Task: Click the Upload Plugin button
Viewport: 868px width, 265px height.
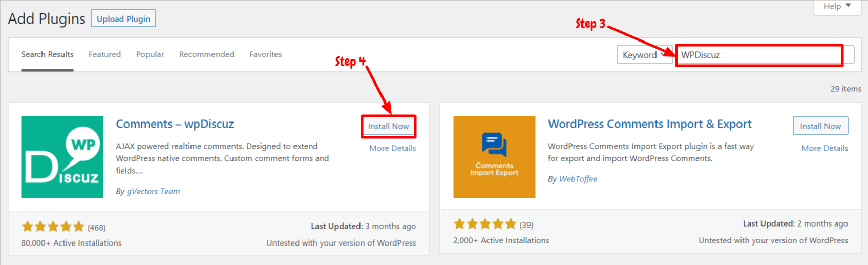Action: click(x=123, y=18)
